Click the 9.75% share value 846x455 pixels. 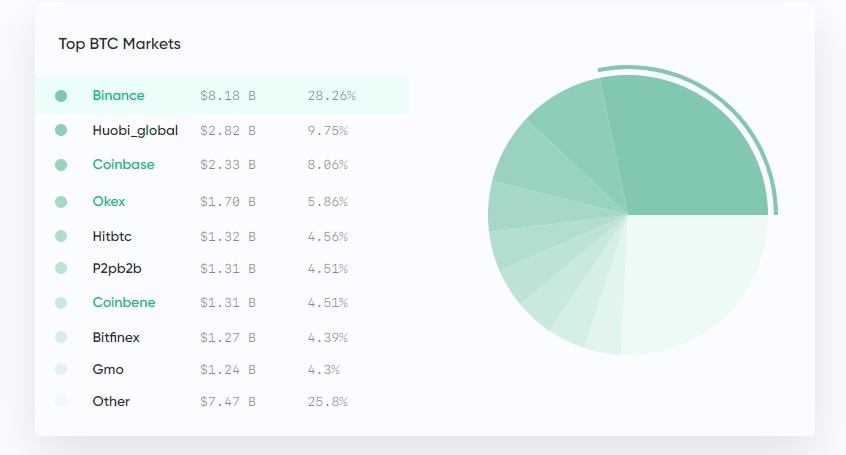tap(328, 131)
